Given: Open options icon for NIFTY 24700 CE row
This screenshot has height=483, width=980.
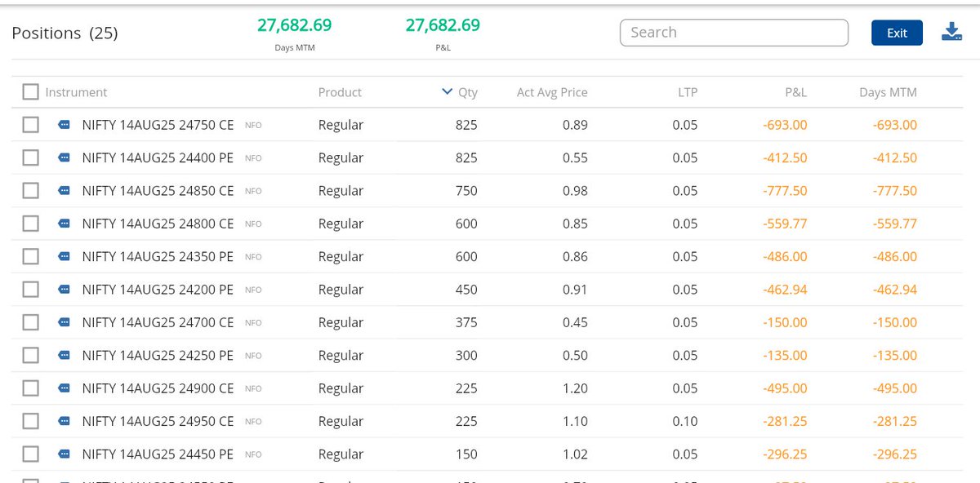Looking at the screenshot, I should pos(64,322).
